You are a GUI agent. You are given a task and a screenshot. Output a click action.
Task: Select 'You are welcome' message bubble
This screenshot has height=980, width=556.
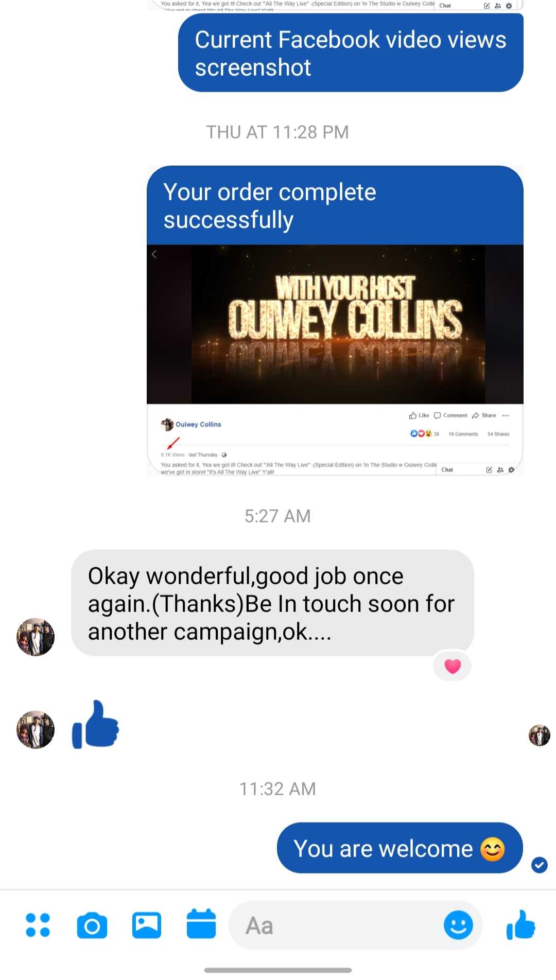coord(399,848)
